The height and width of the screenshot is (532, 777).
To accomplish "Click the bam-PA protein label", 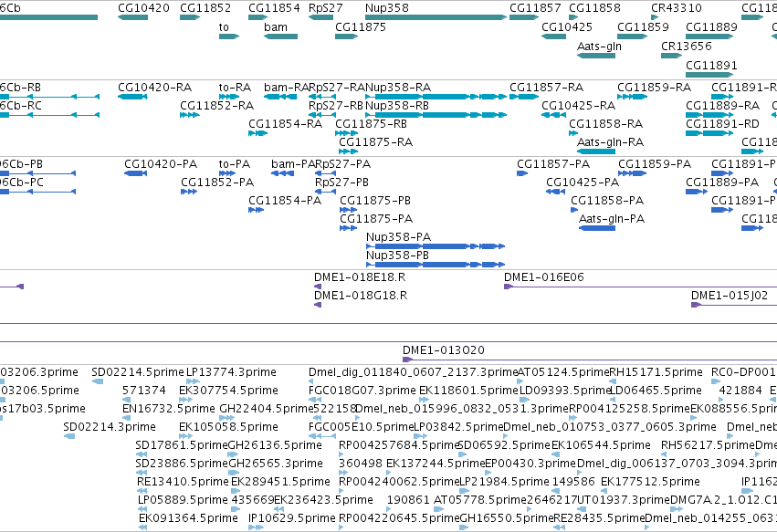I will pos(293,164).
